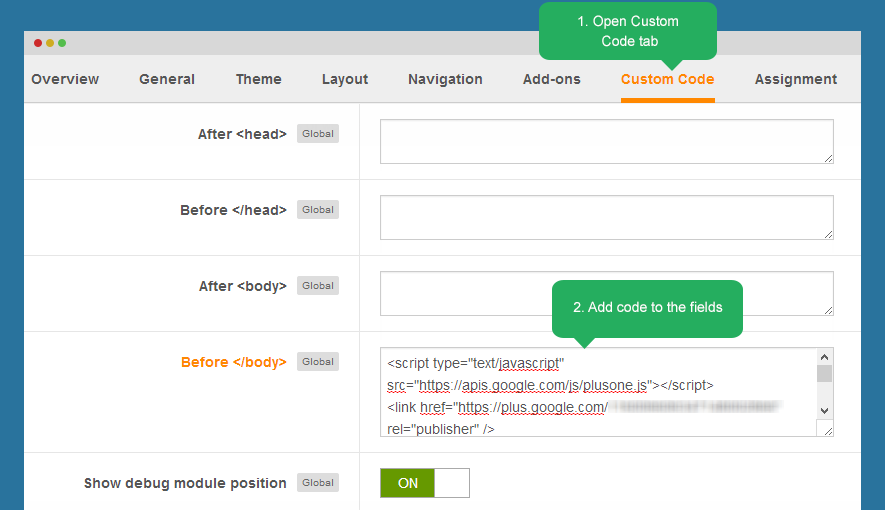
Task: Click the Global badge beside Show debug
Action: pos(318,483)
